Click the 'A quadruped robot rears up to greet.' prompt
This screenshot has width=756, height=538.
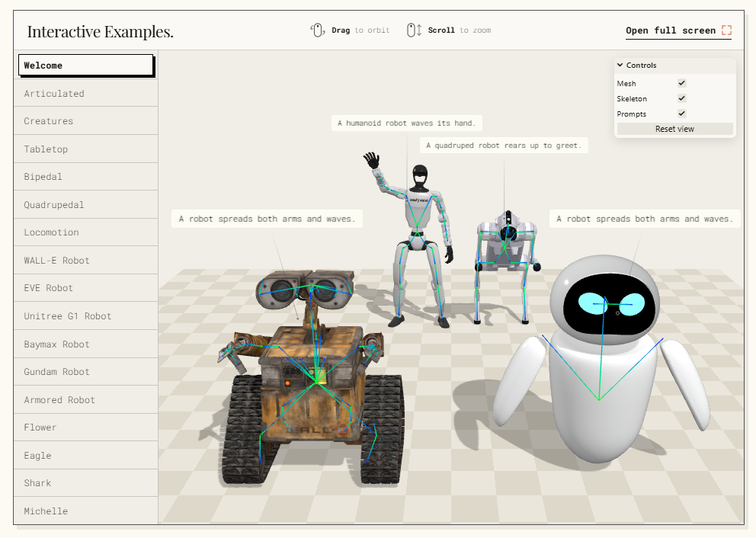tap(504, 145)
